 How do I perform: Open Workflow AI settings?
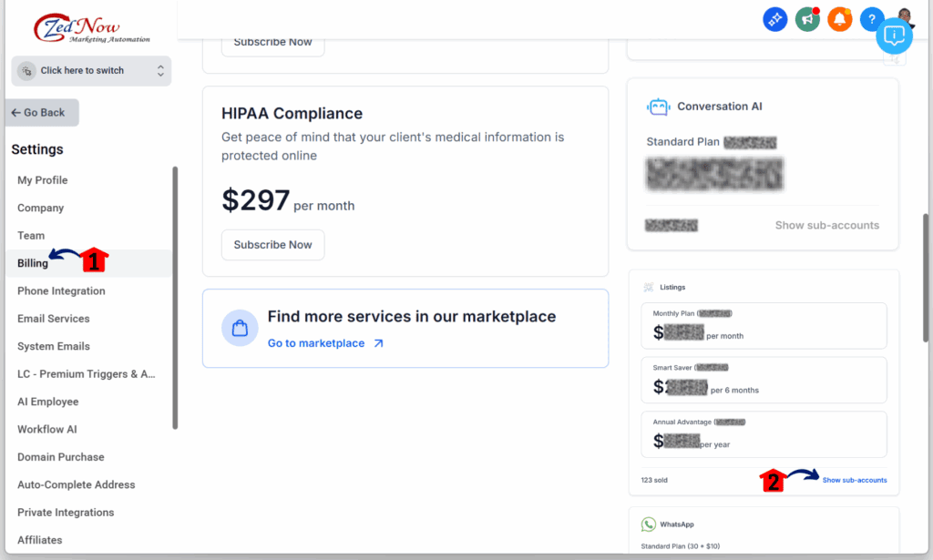[x=47, y=429]
